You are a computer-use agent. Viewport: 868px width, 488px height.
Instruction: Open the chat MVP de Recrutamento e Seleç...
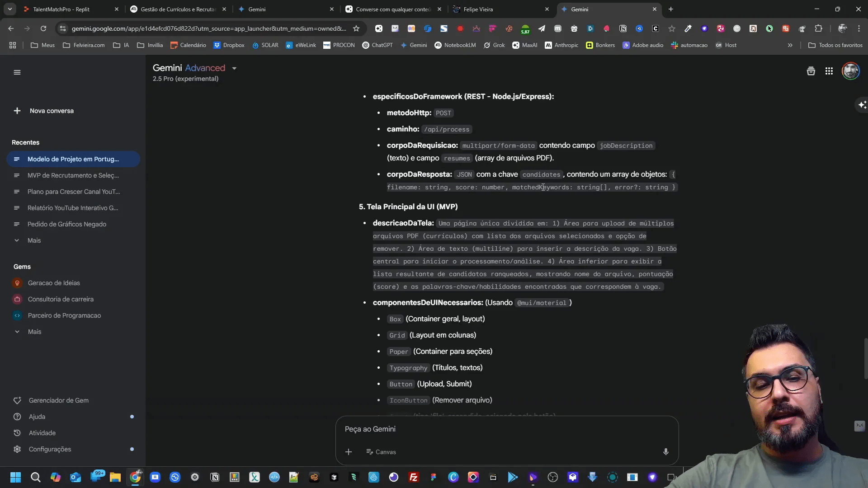pos(73,175)
